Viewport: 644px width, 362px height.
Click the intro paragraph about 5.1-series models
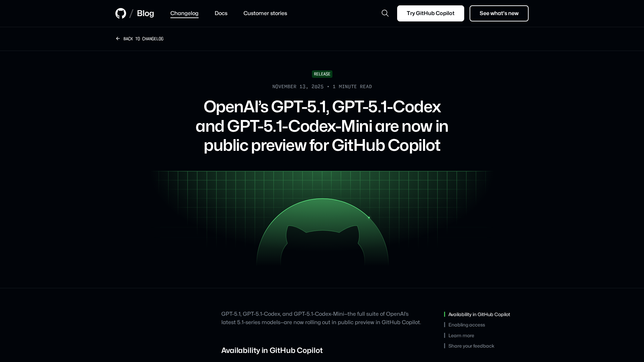321,318
